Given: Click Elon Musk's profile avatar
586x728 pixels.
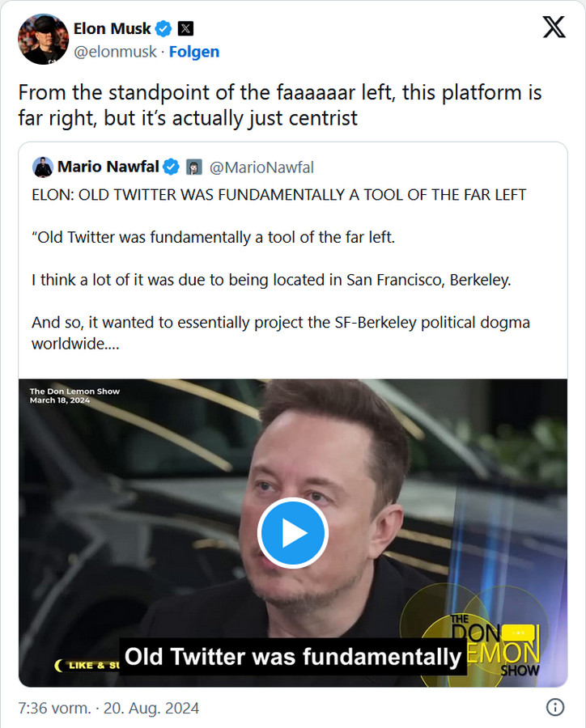Looking at the screenshot, I should tap(44, 39).
